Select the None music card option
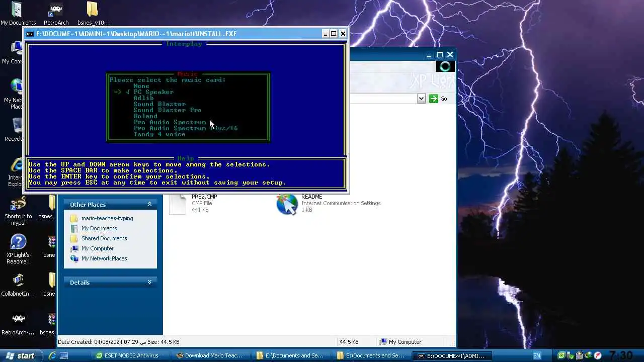The width and height of the screenshot is (644, 362). [x=141, y=86]
